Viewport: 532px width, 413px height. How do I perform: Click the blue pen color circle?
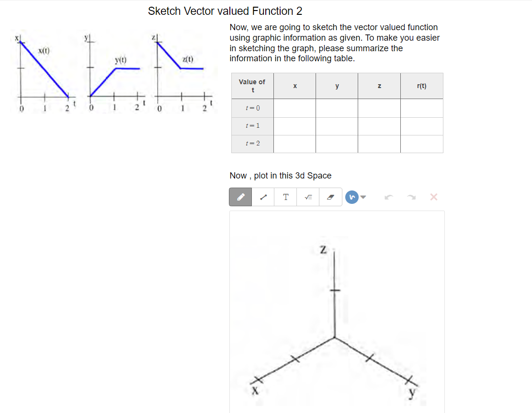click(352, 197)
